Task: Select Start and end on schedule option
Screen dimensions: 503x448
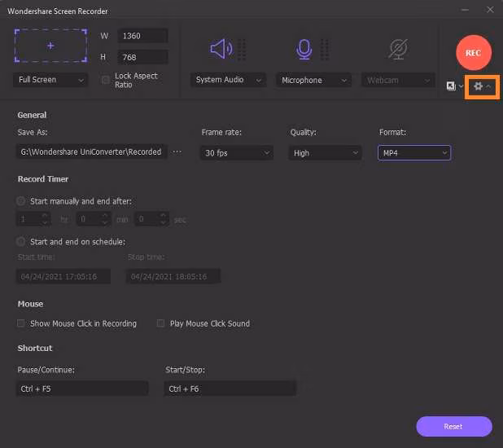Action: [x=21, y=241]
